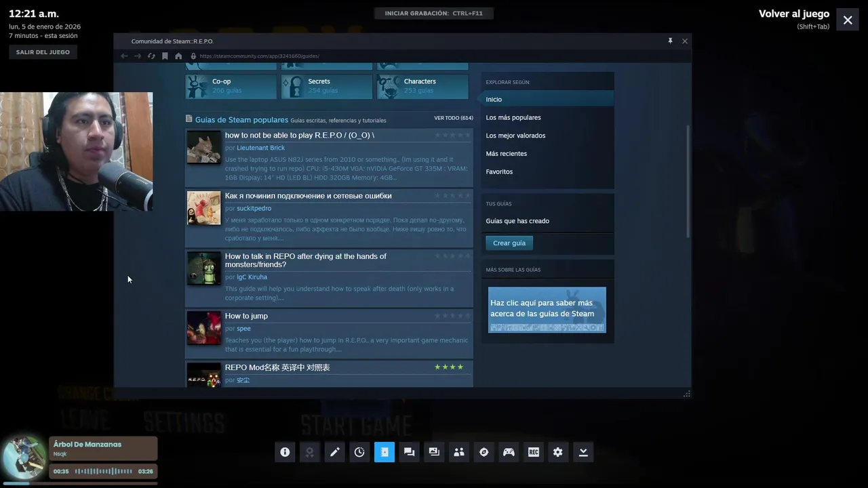
Task: Click the guides info banner image
Action: 547,310
